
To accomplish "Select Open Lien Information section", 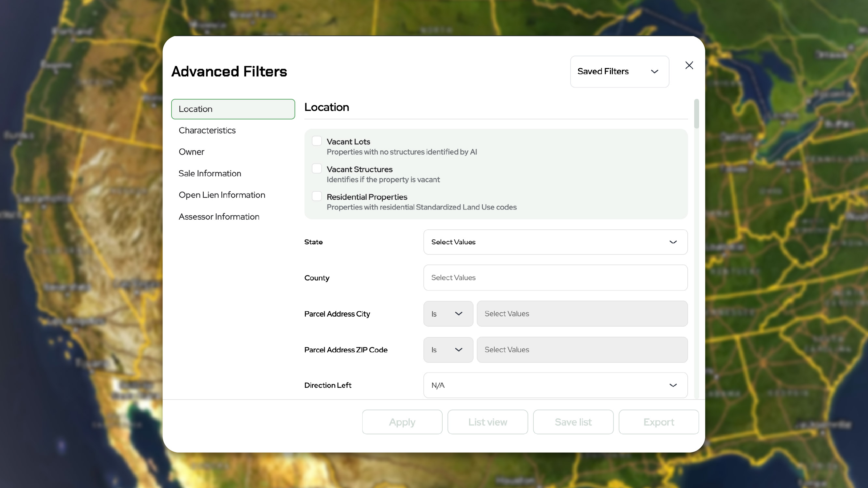I will pos(222,195).
